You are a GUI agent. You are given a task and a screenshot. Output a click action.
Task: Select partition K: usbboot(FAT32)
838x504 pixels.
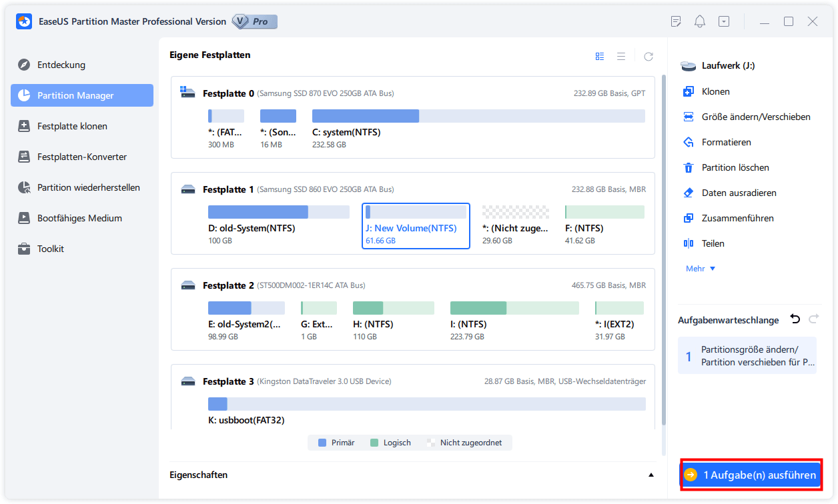coord(427,412)
